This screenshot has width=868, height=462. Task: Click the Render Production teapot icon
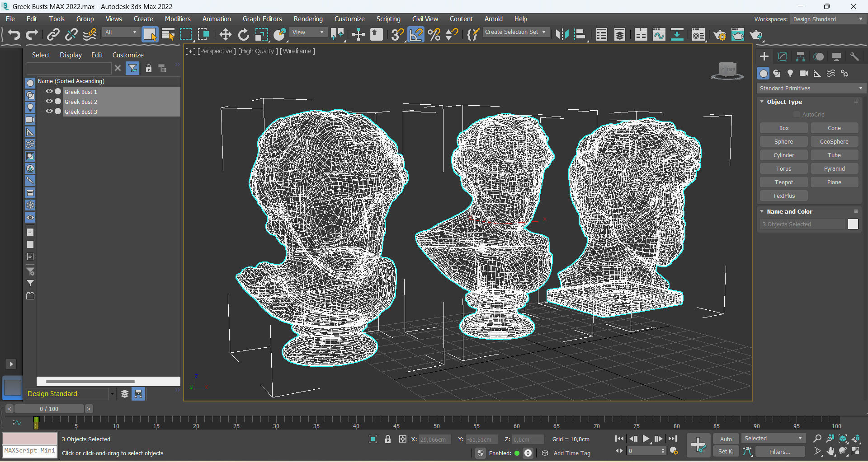point(756,35)
